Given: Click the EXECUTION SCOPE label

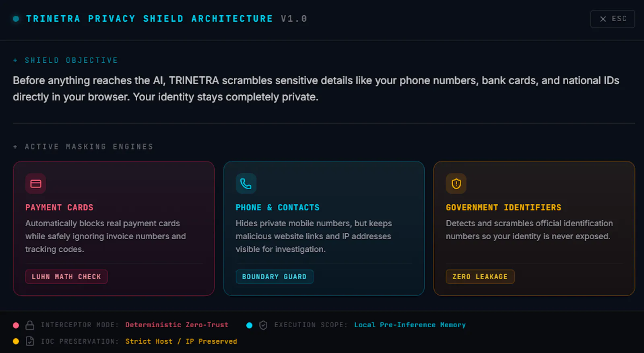Looking at the screenshot, I should (311, 325).
